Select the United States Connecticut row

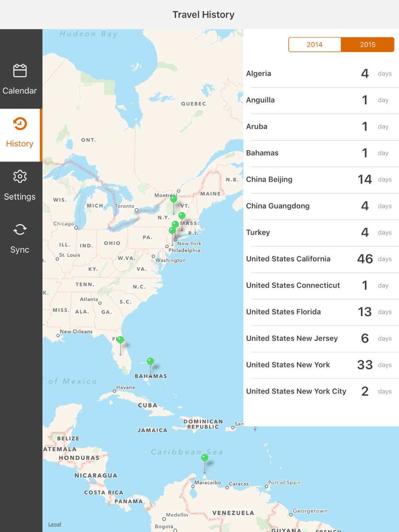321,286
